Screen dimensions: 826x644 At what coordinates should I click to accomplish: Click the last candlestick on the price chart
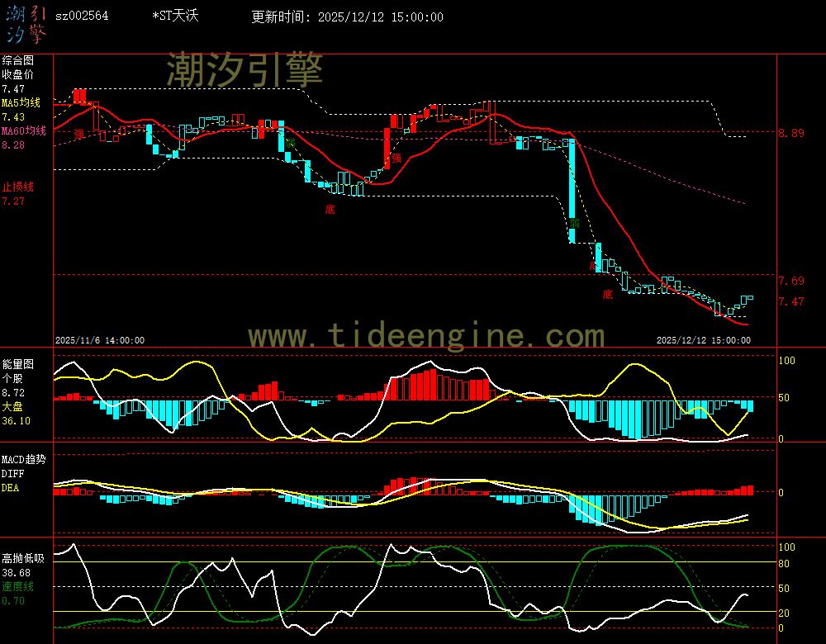click(750, 298)
